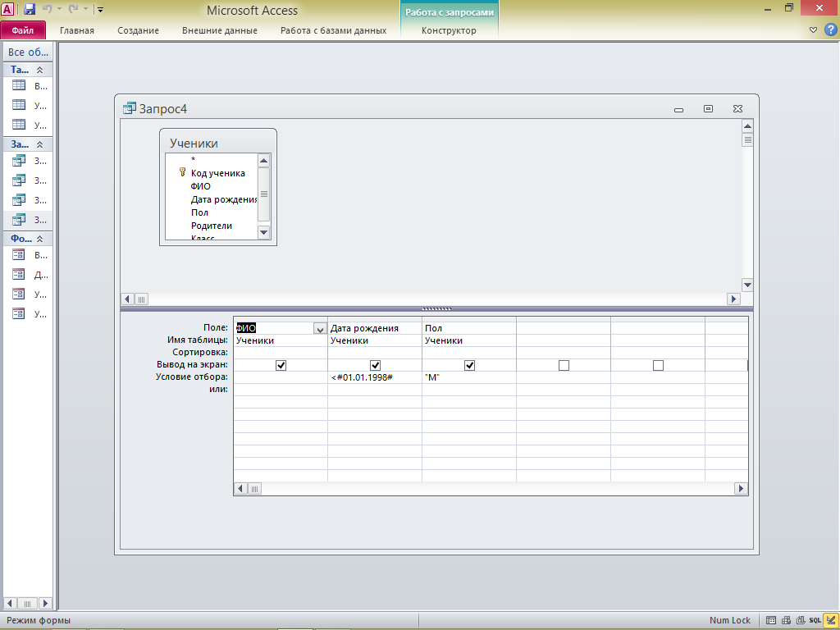The image size is (840, 630).
Task: Select 'Родители' in the field list
Action: [212, 226]
